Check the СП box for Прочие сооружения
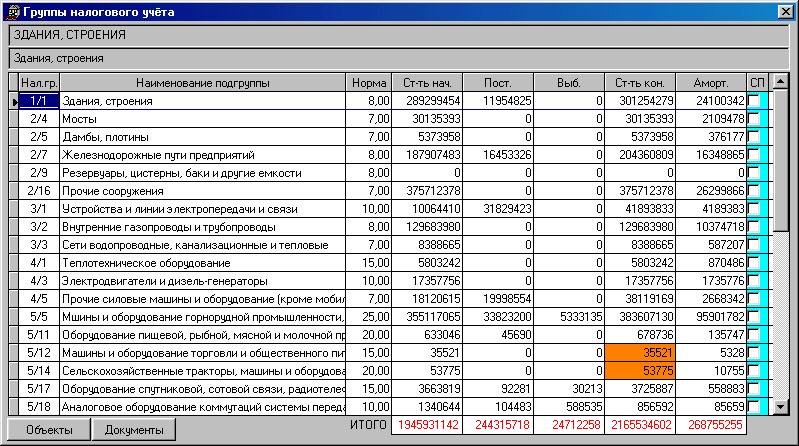This screenshot has height=446, width=799. click(x=754, y=191)
